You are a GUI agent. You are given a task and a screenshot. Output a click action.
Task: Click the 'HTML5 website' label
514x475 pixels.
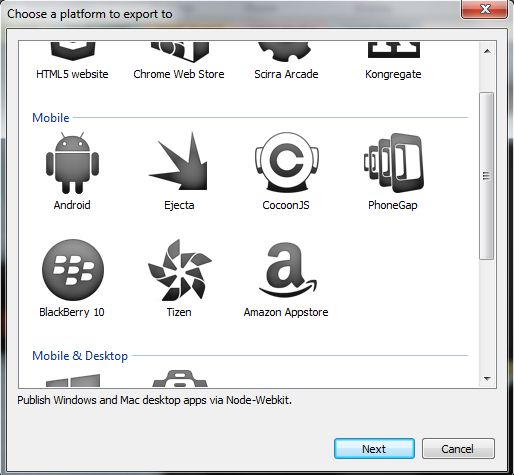(x=72, y=74)
